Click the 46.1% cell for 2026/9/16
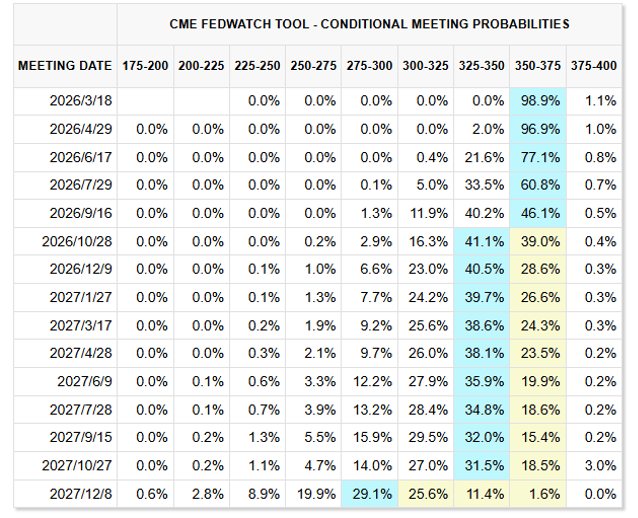The width and height of the screenshot is (638, 518). 538,213
